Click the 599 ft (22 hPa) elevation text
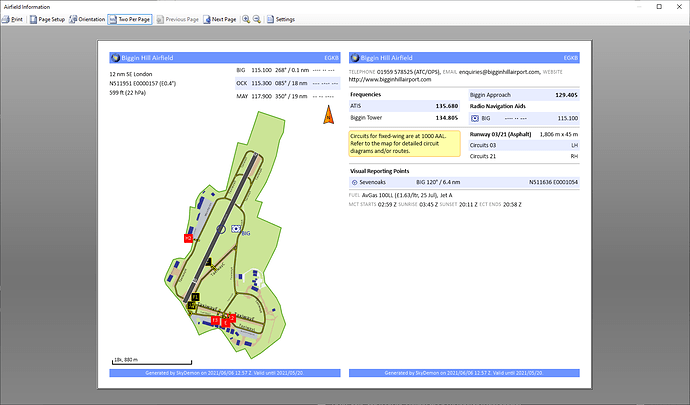 point(128,93)
